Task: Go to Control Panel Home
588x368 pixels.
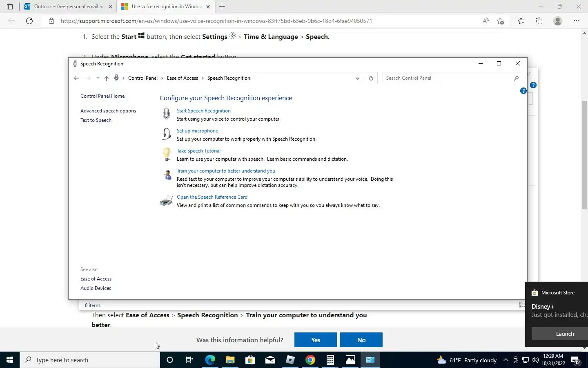Action: coord(102,96)
